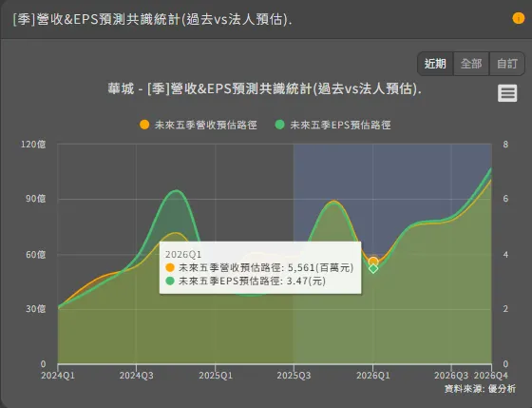Viewport: 532px width, 408px height.
Task: Click tooltip EPS value 3.47(元)
Action: tap(306, 281)
